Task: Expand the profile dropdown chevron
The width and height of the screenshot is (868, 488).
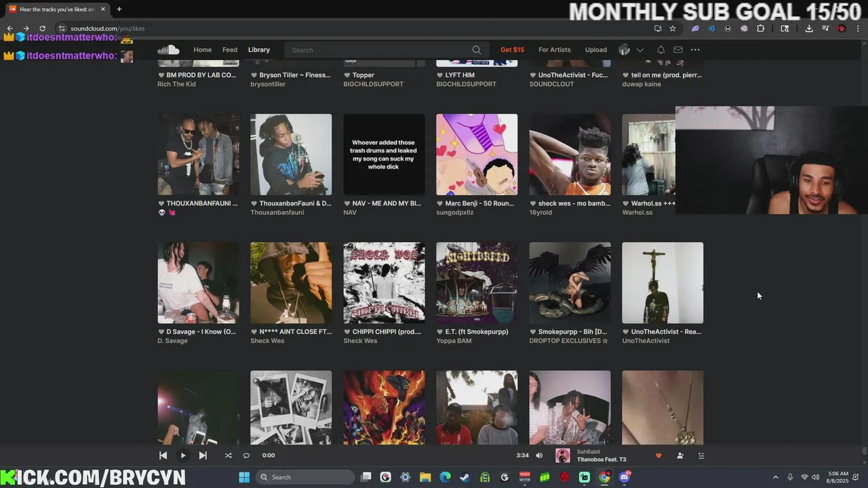Action: pyautogui.click(x=640, y=50)
